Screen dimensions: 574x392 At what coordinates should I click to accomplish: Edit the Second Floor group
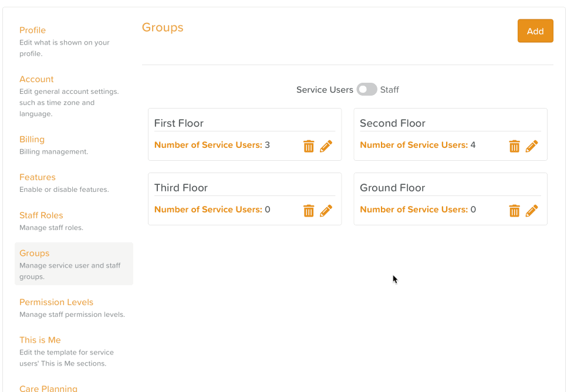532,146
